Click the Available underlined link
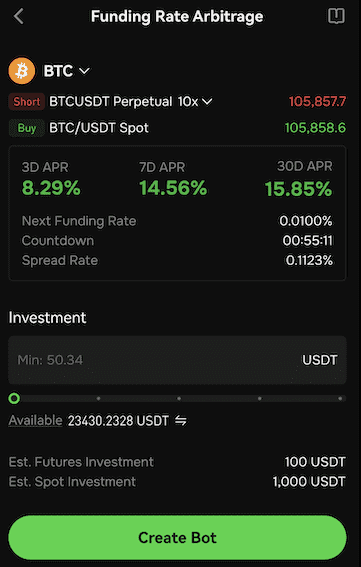361x567 pixels. 35,421
